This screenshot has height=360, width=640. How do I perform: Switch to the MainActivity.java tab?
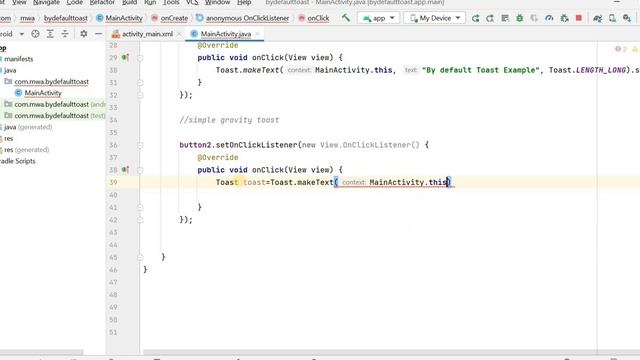pyautogui.click(x=225, y=34)
